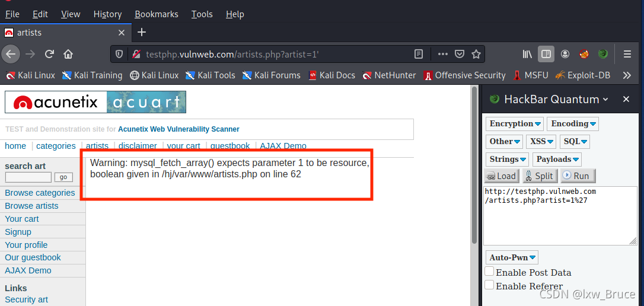
Task: Open the Bookmarks menu
Action: click(157, 14)
